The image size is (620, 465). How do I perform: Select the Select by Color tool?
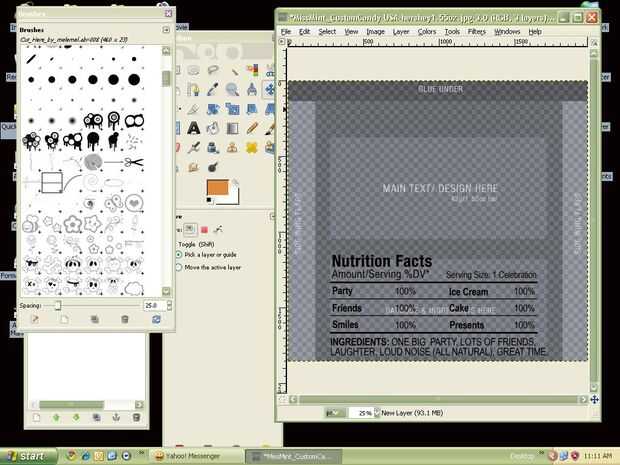pos(252,70)
